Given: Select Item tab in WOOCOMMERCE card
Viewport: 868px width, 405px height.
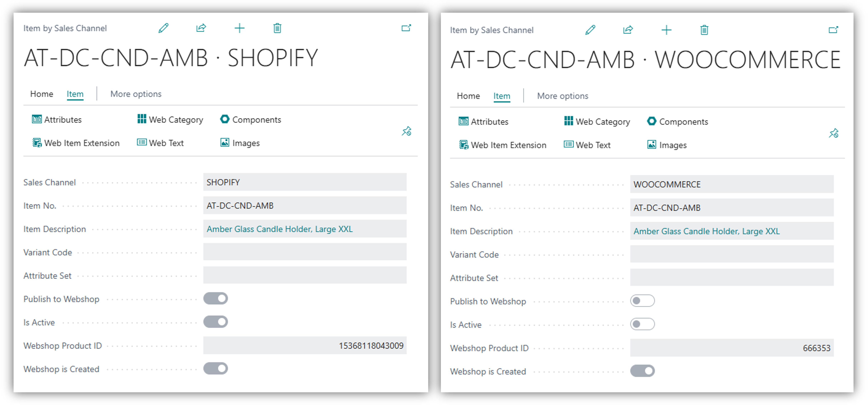Looking at the screenshot, I should click(x=502, y=96).
